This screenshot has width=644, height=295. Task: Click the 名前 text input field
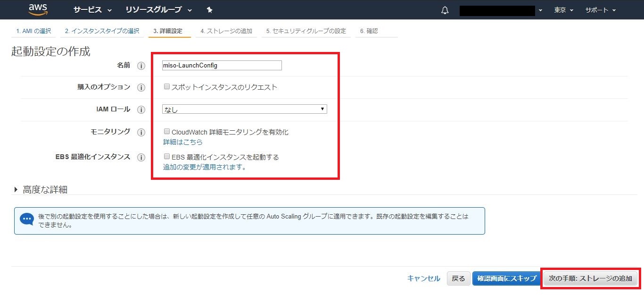(222, 66)
